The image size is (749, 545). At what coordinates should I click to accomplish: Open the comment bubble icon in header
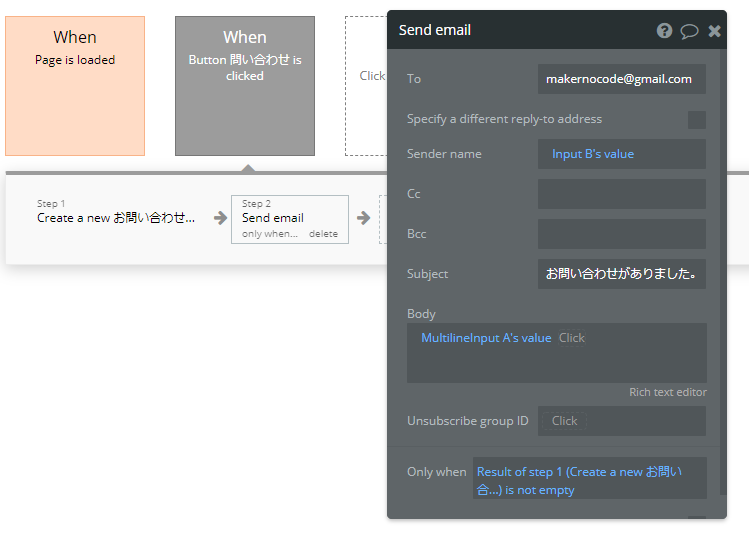pos(689,32)
